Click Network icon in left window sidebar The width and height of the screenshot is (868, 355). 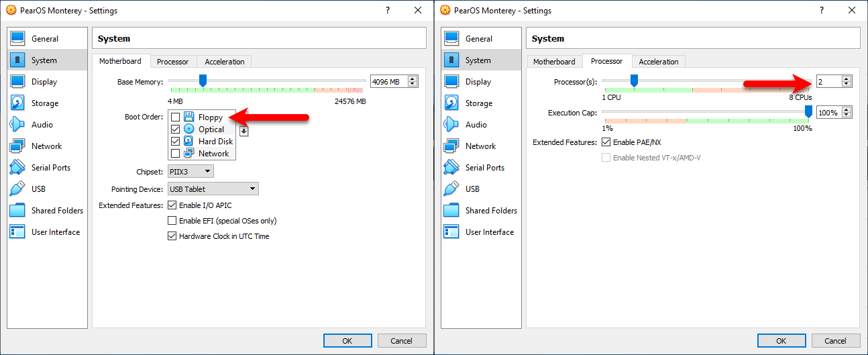17,146
